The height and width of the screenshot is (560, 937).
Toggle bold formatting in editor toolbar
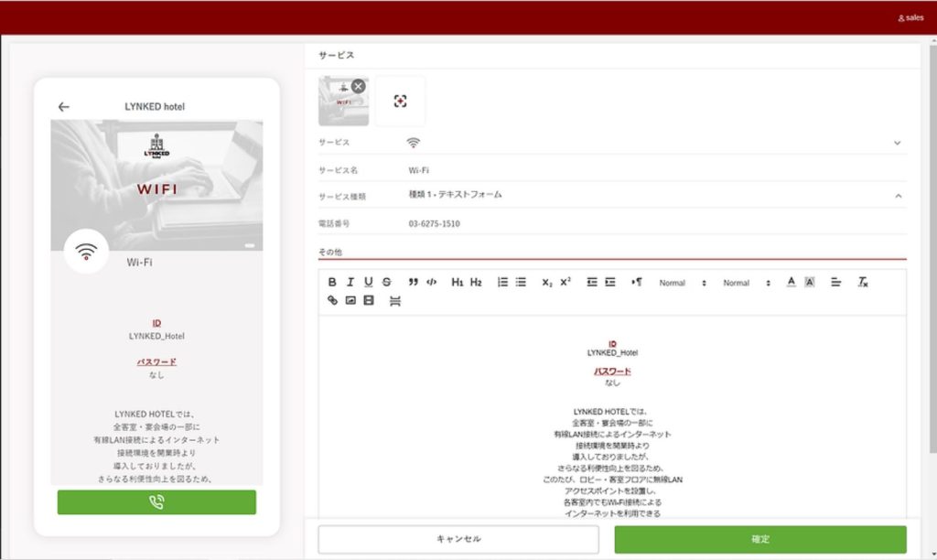tap(332, 282)
